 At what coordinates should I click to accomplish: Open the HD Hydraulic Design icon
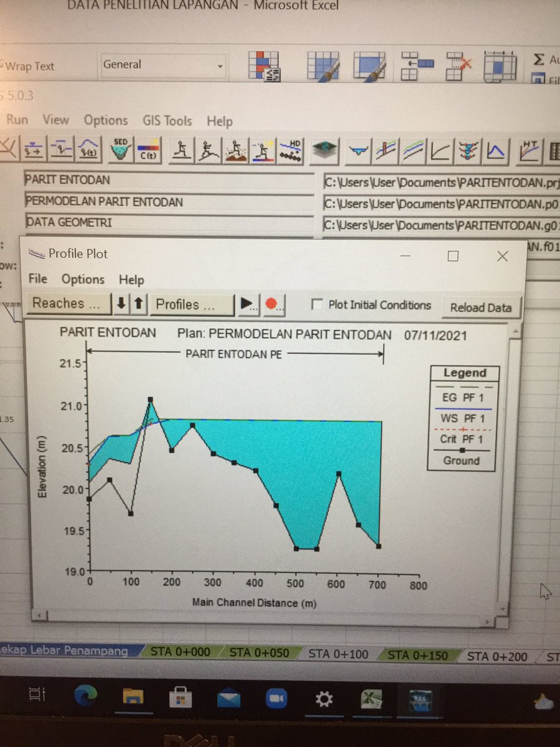[x=291, y=151]
